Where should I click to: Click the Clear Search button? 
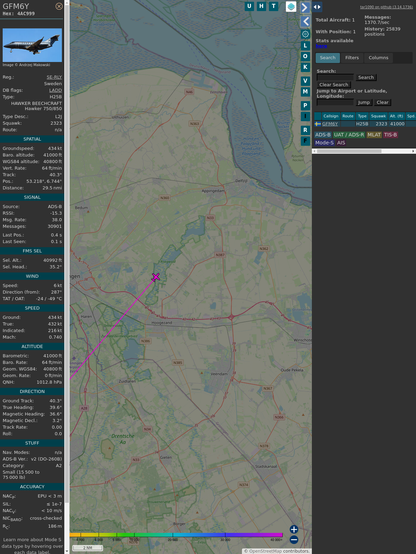click(x=334, y=85)
